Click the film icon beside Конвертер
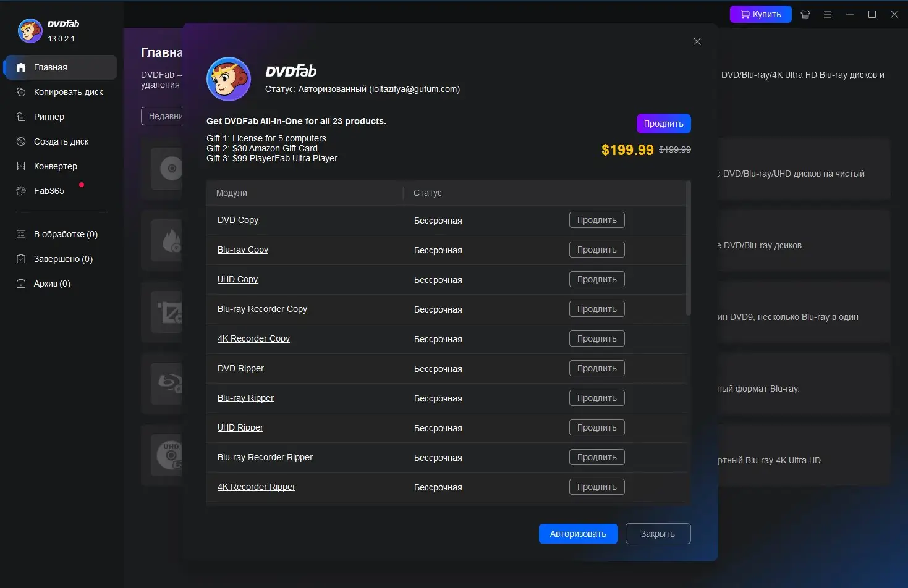Screen dimensions: 908x588 (x=21, y=166)
